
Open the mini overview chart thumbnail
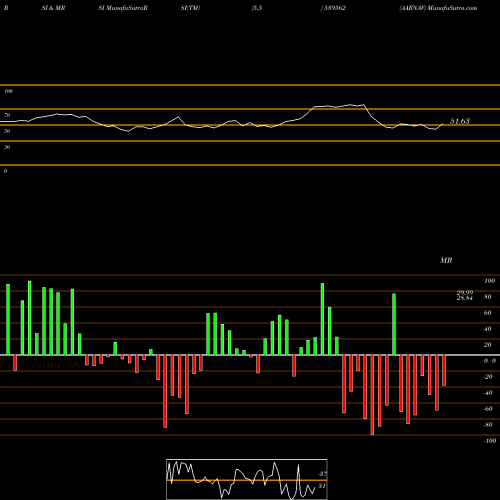247,479
